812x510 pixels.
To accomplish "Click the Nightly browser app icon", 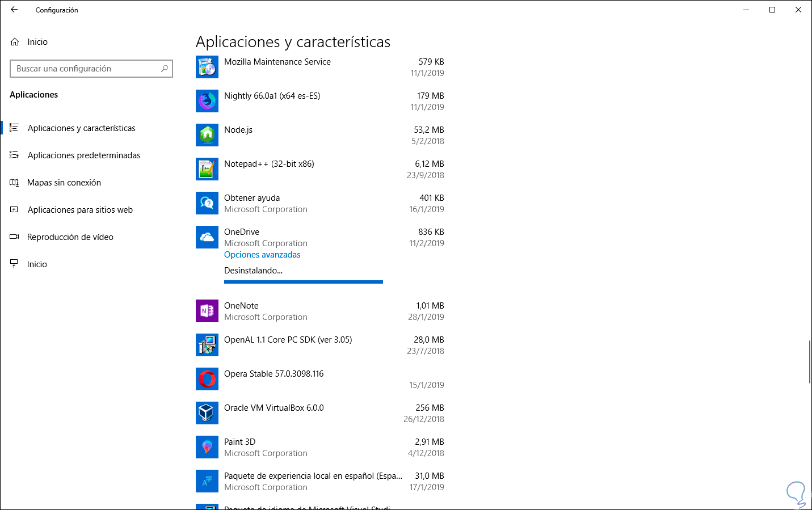I will point(207,101).
